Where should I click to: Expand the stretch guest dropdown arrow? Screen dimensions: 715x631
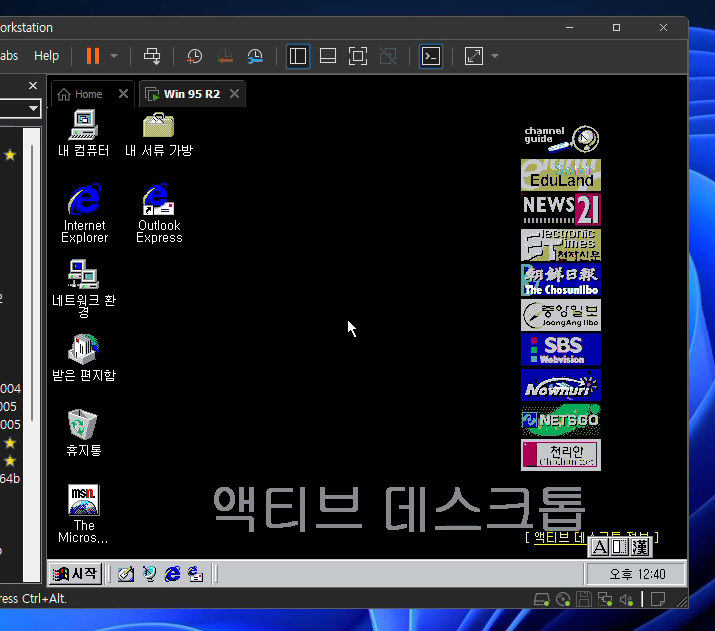(x=495, y=56)
